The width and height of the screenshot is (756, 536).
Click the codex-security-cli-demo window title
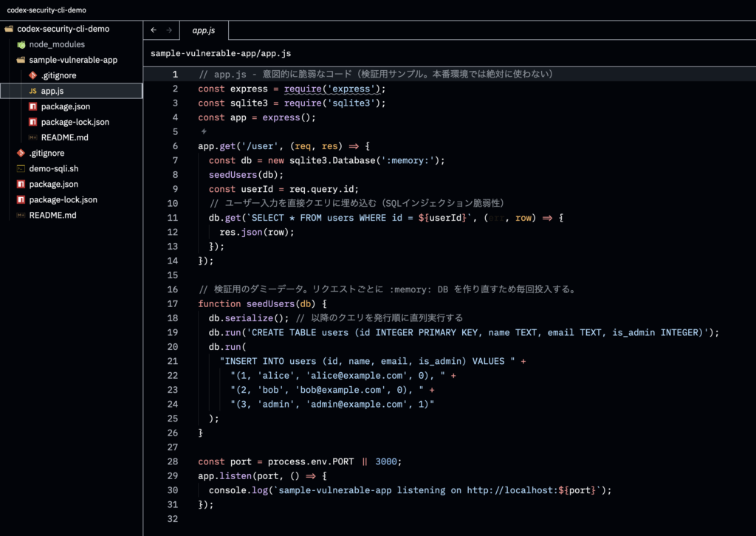click(47, 10)
